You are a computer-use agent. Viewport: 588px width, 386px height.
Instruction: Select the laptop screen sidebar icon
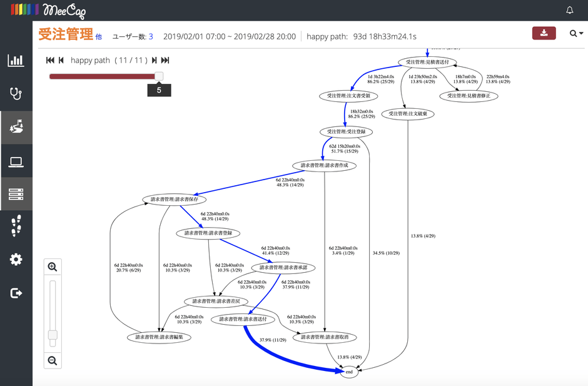pyautogui.click(x=16, y=163)
